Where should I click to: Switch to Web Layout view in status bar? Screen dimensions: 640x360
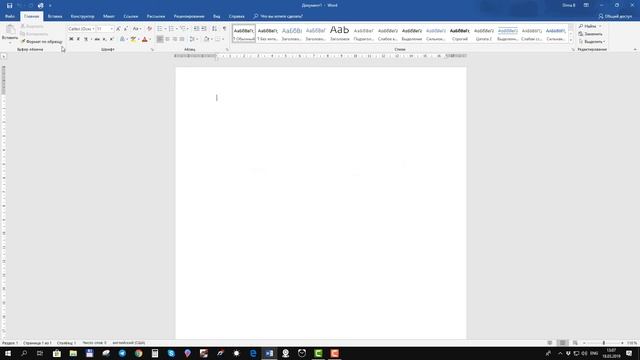pyautogui.click(x=575, y=343)
